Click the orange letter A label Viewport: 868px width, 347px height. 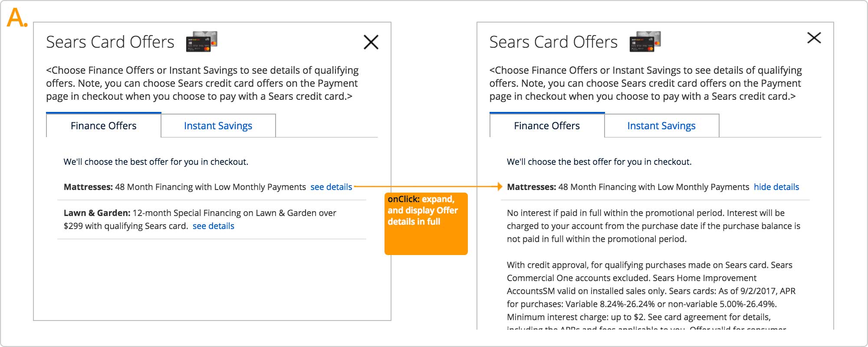(x=17, y=18)
